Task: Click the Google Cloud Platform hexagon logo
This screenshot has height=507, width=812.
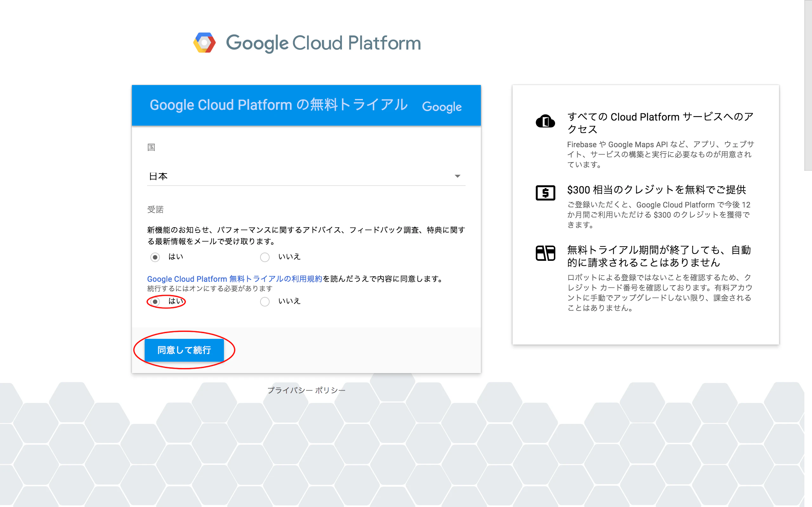Action: [x=204, y=43]
